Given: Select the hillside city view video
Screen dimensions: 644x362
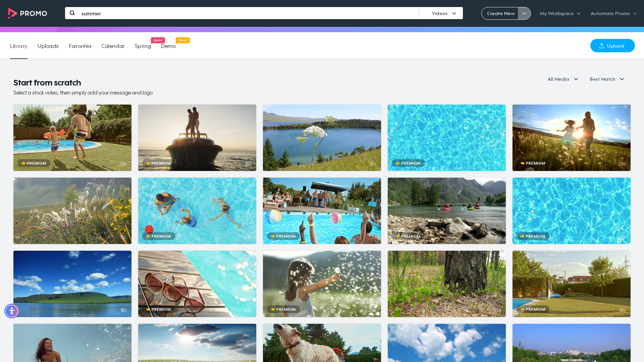Looking at the screenshot, I should [x=572, y=343].
